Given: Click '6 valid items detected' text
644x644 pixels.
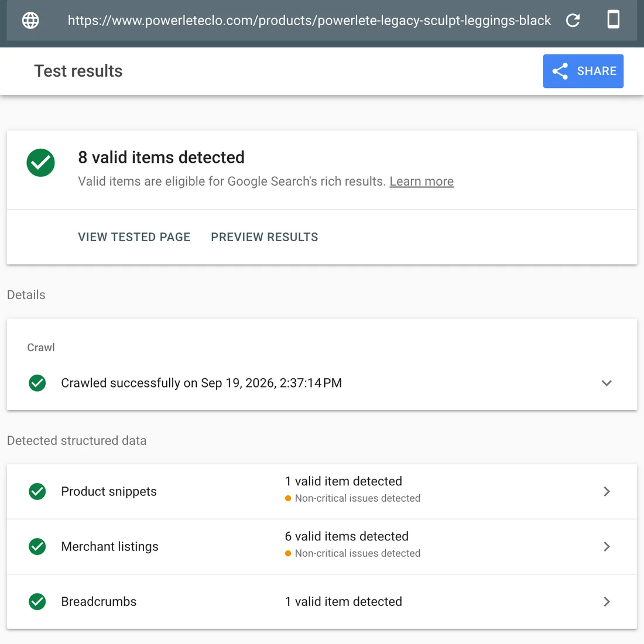Looking at the screenshot, I should pos(347,536).
